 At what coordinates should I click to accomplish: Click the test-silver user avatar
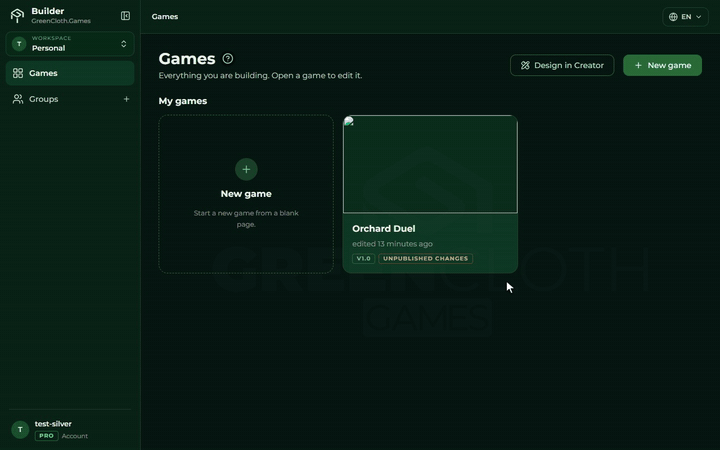(20, 430)
